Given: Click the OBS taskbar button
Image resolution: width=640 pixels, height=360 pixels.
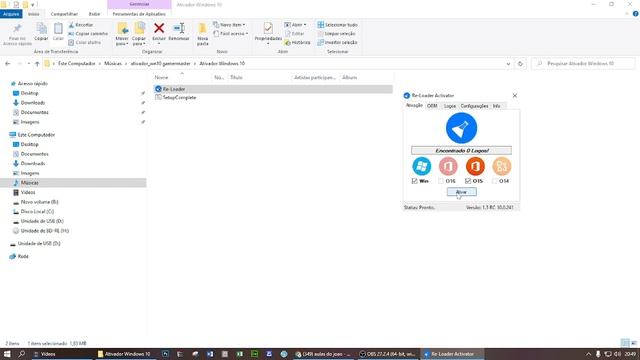Looking at the screenshot, I should 387,354.
